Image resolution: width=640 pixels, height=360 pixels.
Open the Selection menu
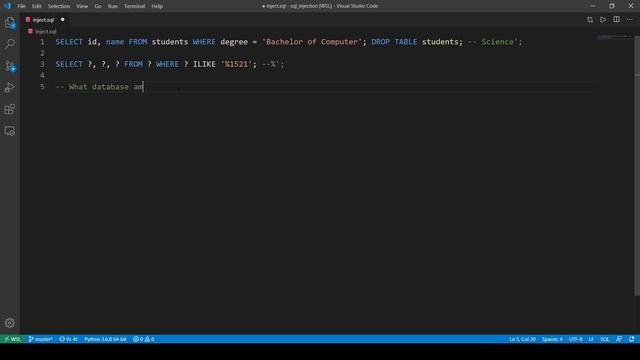tap(59, 6)
